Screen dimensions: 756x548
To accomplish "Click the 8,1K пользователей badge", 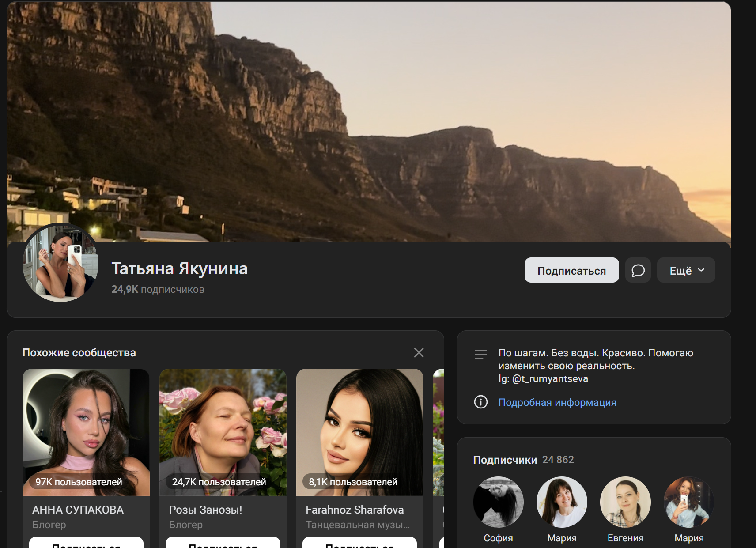I will point(353,482).
